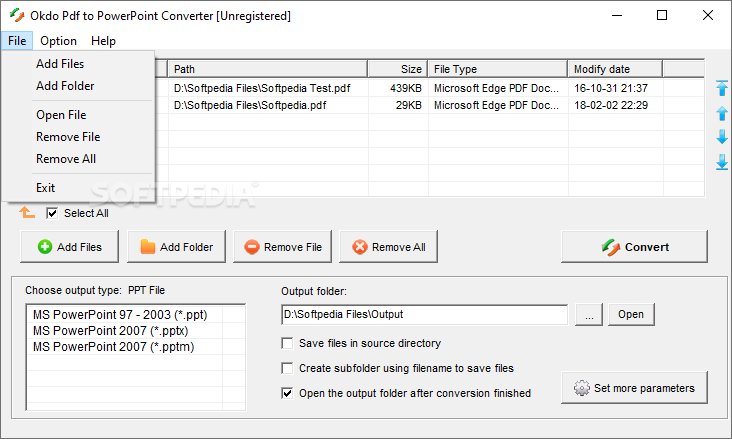Maximize the Okdo converter window
Viewport: 732px width, 439px height.
[x=662, y=15]
